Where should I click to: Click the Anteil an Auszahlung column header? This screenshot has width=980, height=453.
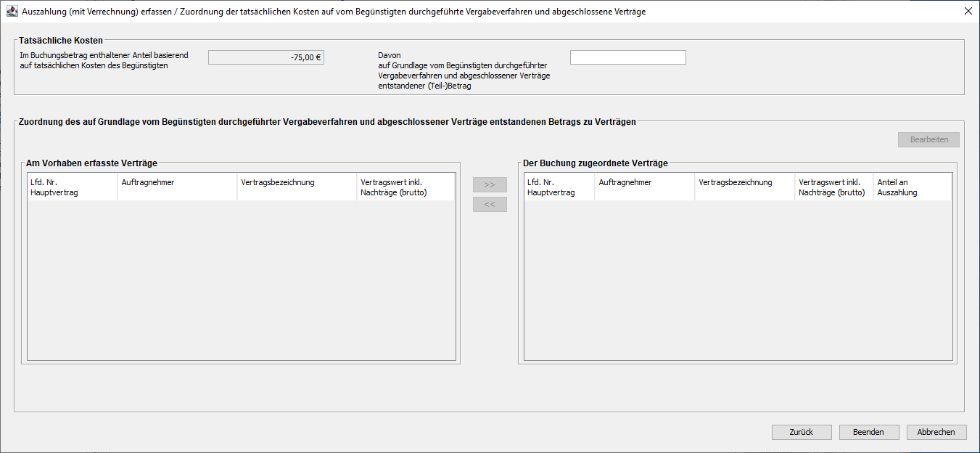[x=911, y=187]
